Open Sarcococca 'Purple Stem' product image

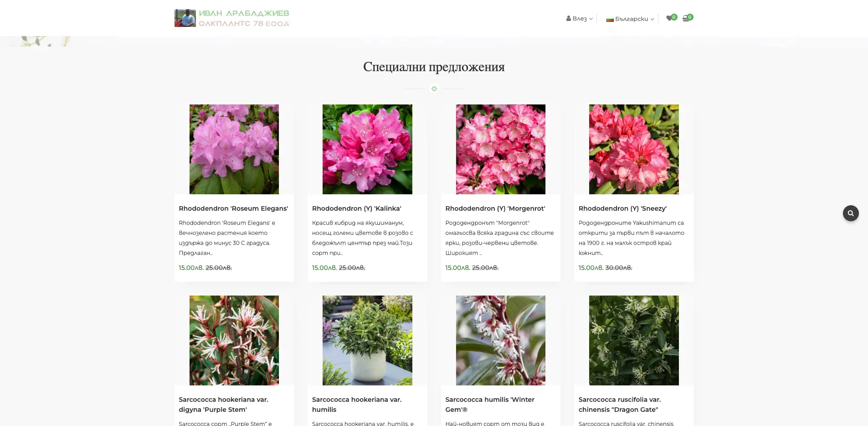pyautogui.click(x=234, y=340)
